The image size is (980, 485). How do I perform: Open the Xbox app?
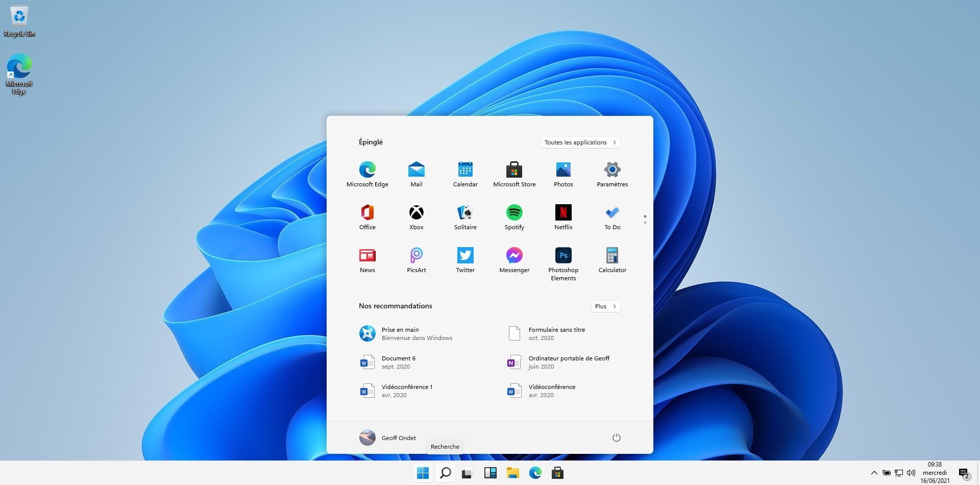416,217
